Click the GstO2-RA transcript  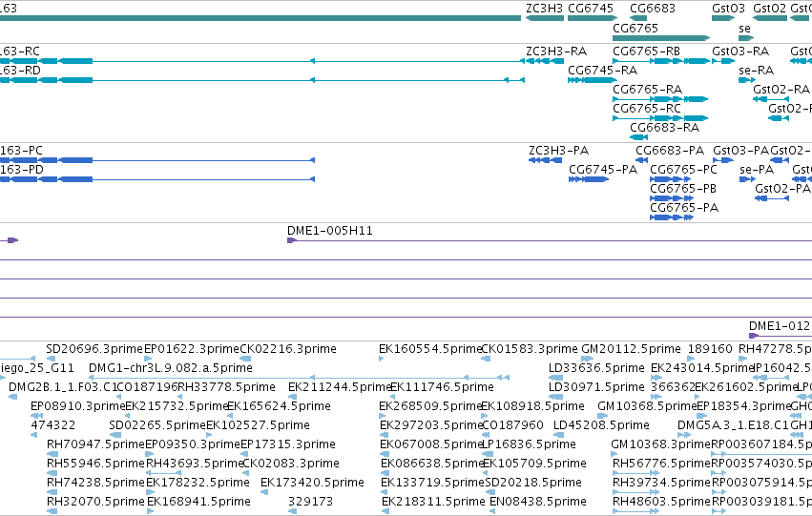pos(770,99)
